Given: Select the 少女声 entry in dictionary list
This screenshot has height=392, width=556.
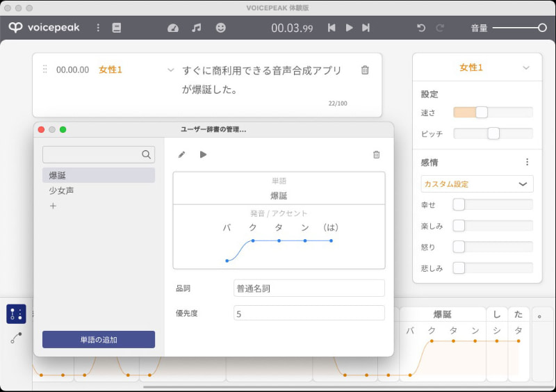Looking at the screenshot, I should [x=99, y=190].
